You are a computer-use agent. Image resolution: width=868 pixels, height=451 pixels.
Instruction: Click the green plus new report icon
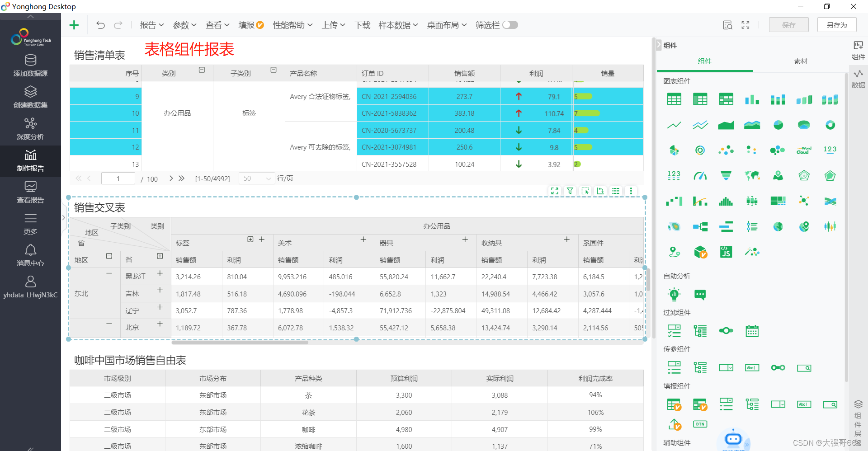pyautogui.click(x=74, y=25)
